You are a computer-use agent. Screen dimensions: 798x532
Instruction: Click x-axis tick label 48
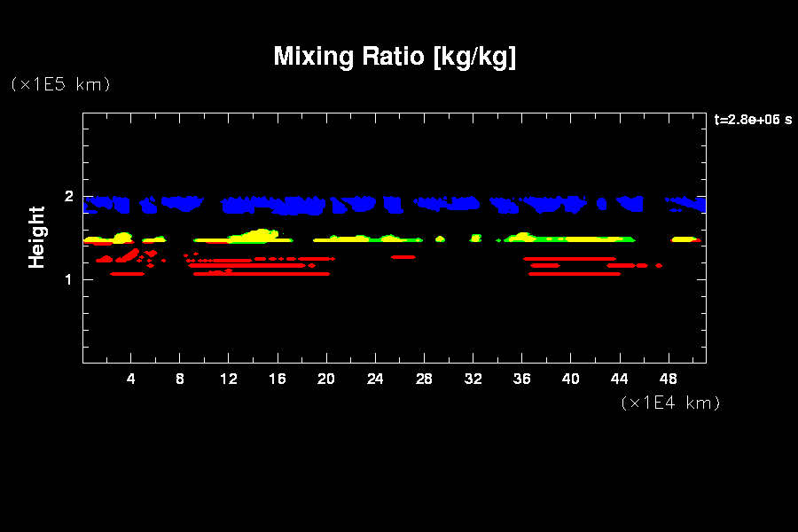668,379
